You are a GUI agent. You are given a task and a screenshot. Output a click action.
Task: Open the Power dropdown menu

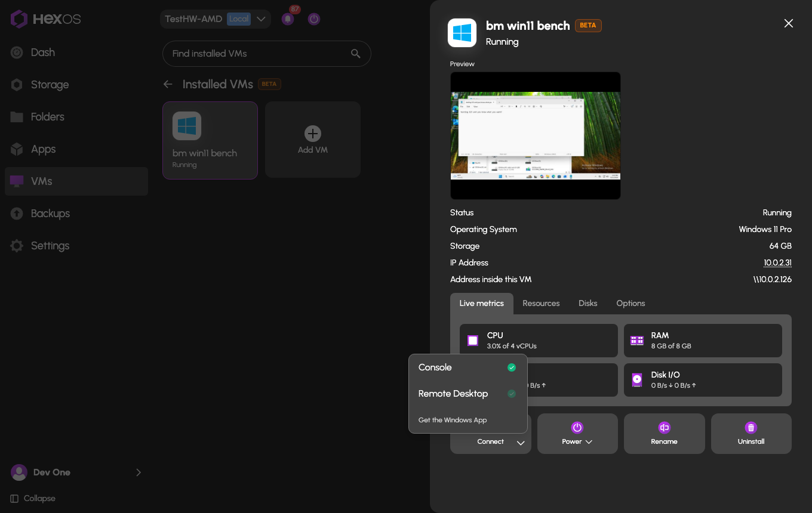pos(577,434)
